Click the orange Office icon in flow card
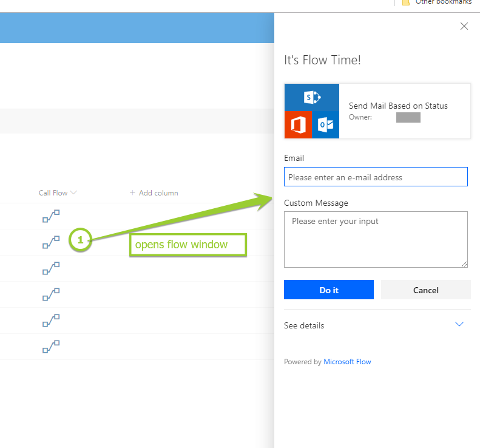The height and width of the screenshot is (448, 480). [x=298, y=124]
